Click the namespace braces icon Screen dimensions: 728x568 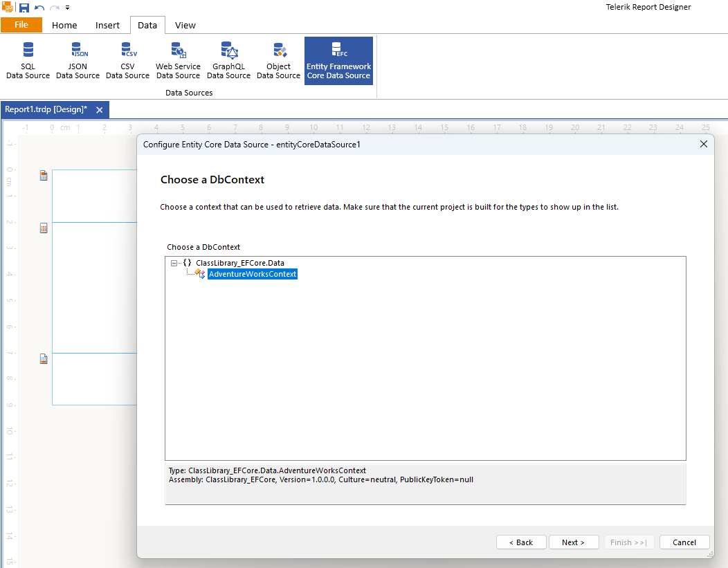tap(187, 263)
